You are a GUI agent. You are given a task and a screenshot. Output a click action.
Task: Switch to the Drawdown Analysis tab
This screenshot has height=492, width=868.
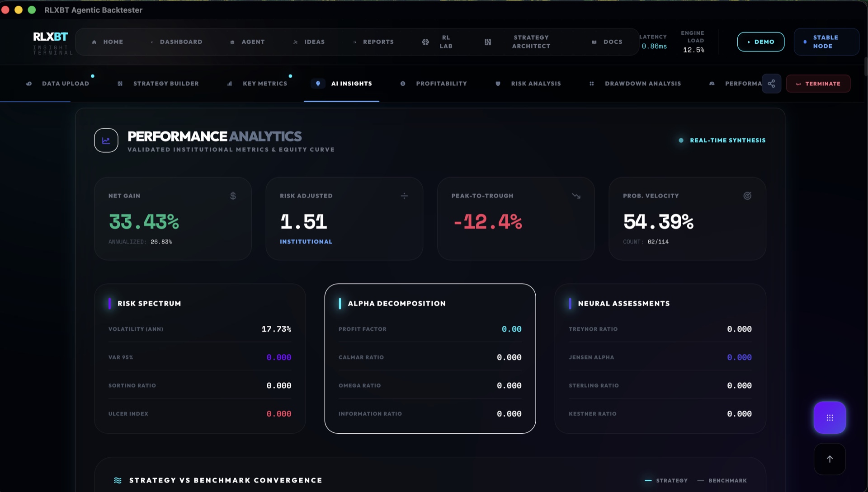point(635,84)
